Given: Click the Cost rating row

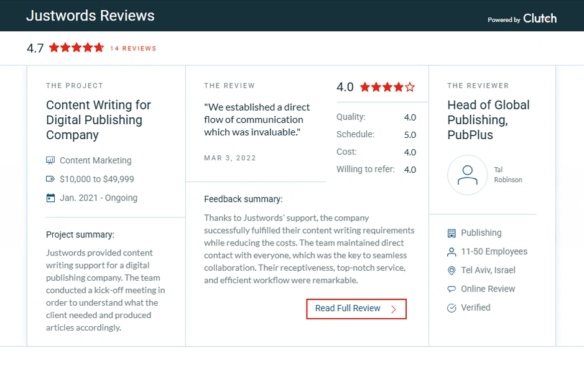Looking at the screenshot, I should [376, 152].
